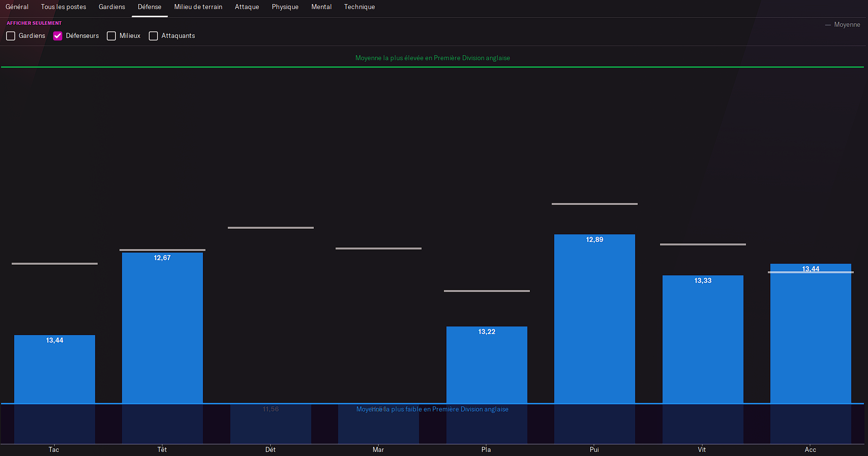The width and height of the screenshot is (868, 456).
Task: Click the average marker above the Dét column
Action: [x=271, y=228]
